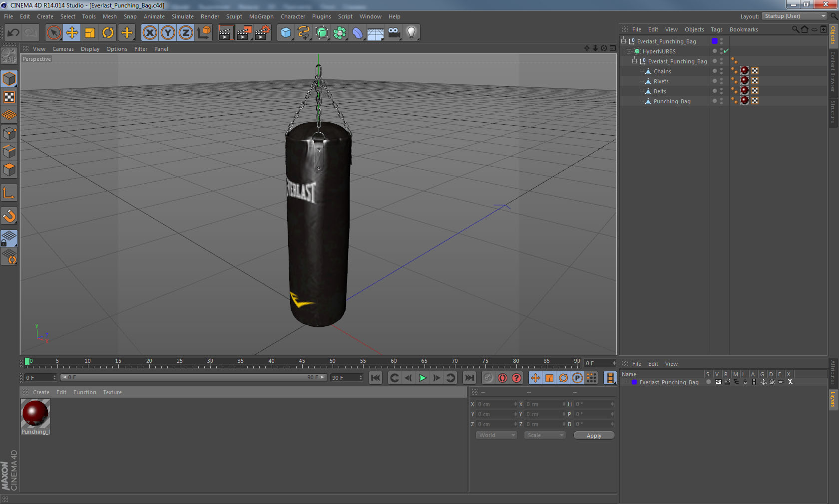Open the deformer objects icon
The image size is (839, 504).
358,33
